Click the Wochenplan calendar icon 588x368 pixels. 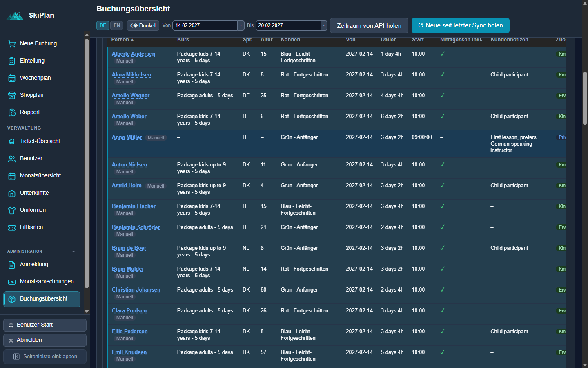[12, 78]
